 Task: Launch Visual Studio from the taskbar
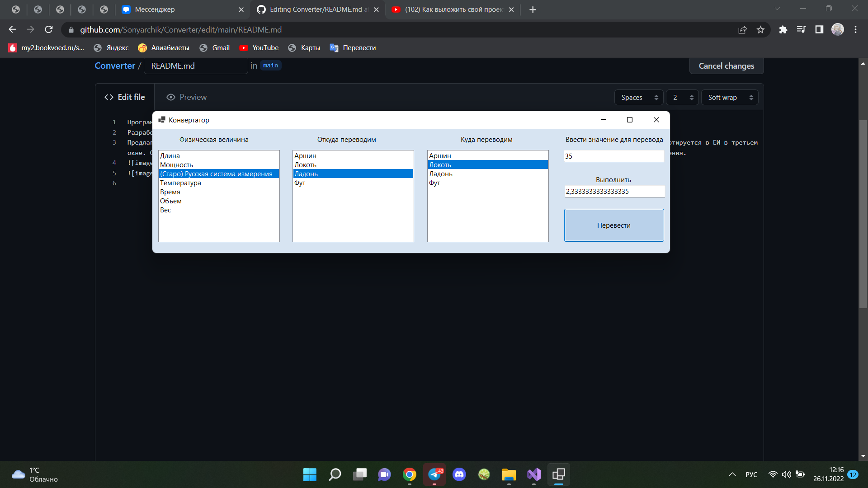pyautogui.click(x=533, y=474)
